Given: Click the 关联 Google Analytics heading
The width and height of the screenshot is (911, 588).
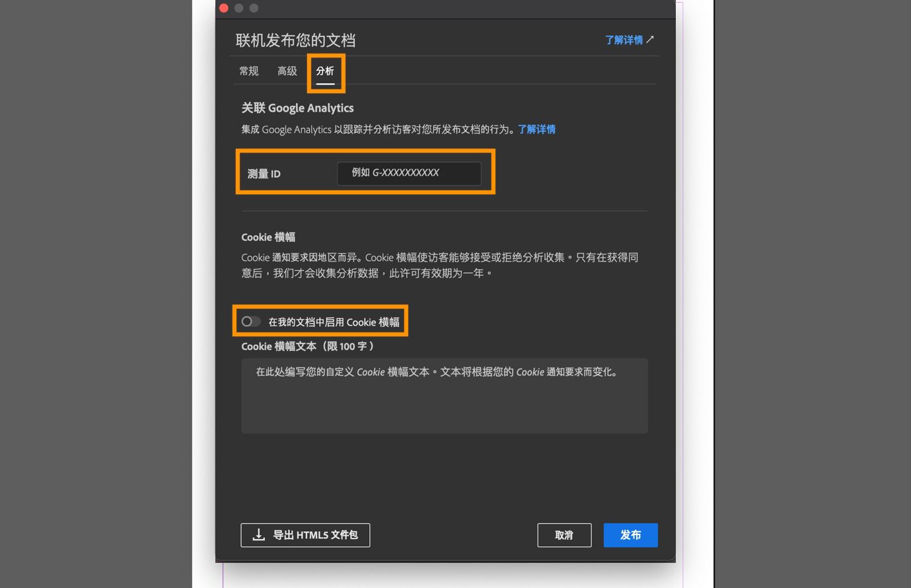Looking at the screenshot, I should point(297,108).
